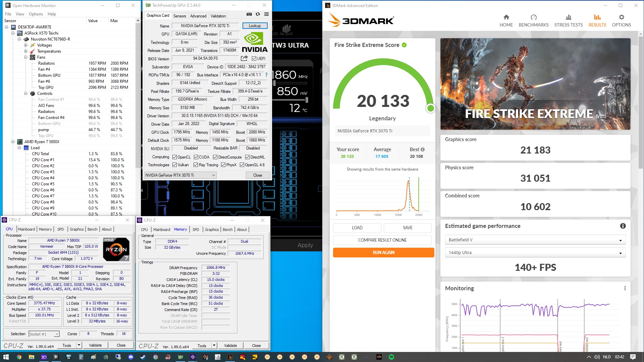
Task: Click the LOAD button in 3DMark
Action: (357, 228)
